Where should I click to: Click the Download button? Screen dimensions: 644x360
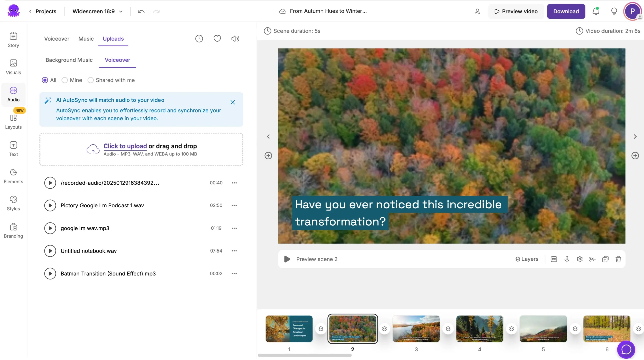pyautogui.click(x=566, y=11)
